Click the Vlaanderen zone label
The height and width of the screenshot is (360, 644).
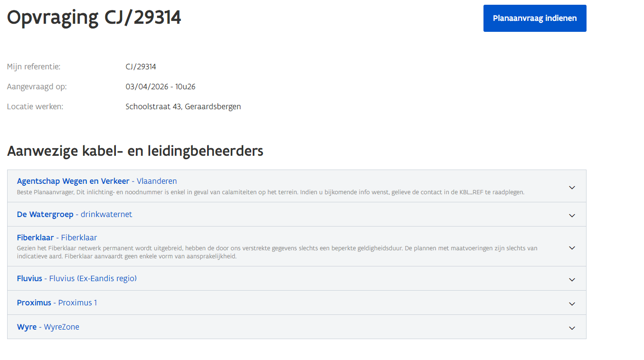157,181
